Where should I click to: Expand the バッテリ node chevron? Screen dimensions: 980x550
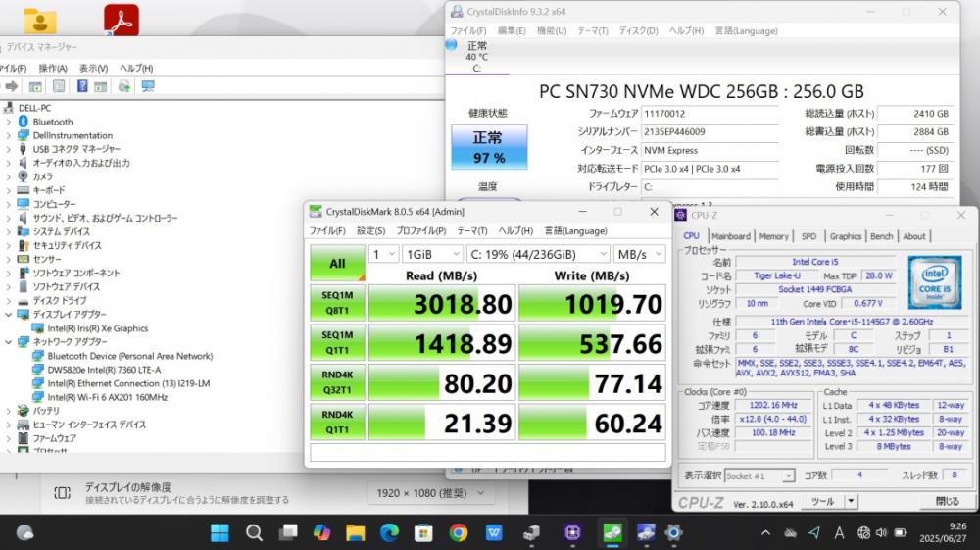[x=8, y=411]
